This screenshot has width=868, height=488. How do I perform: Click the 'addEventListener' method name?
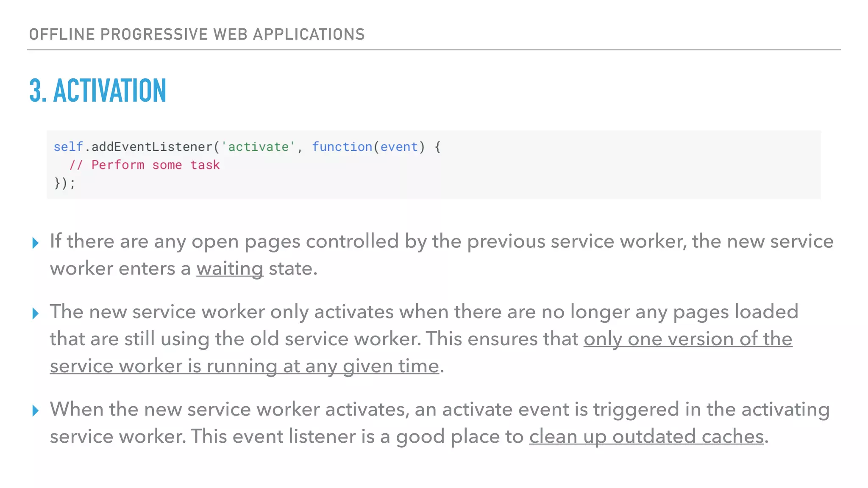pos(152,147)
